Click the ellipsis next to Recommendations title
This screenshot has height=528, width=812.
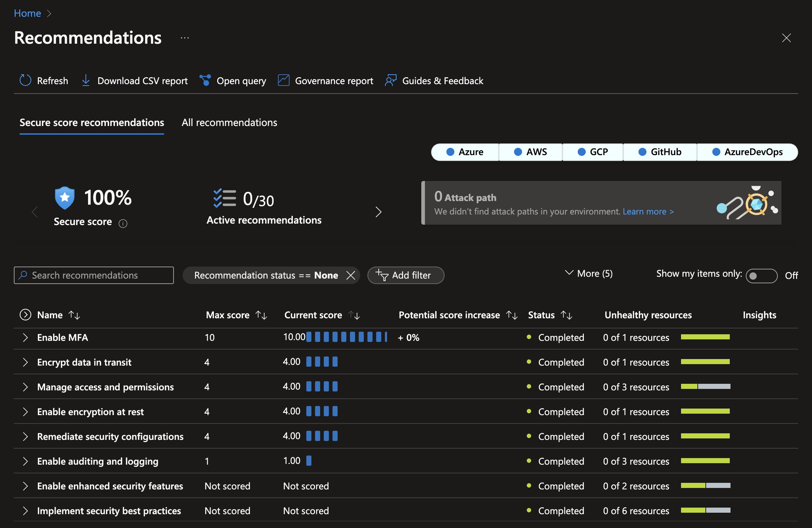(x=185, y=38)
